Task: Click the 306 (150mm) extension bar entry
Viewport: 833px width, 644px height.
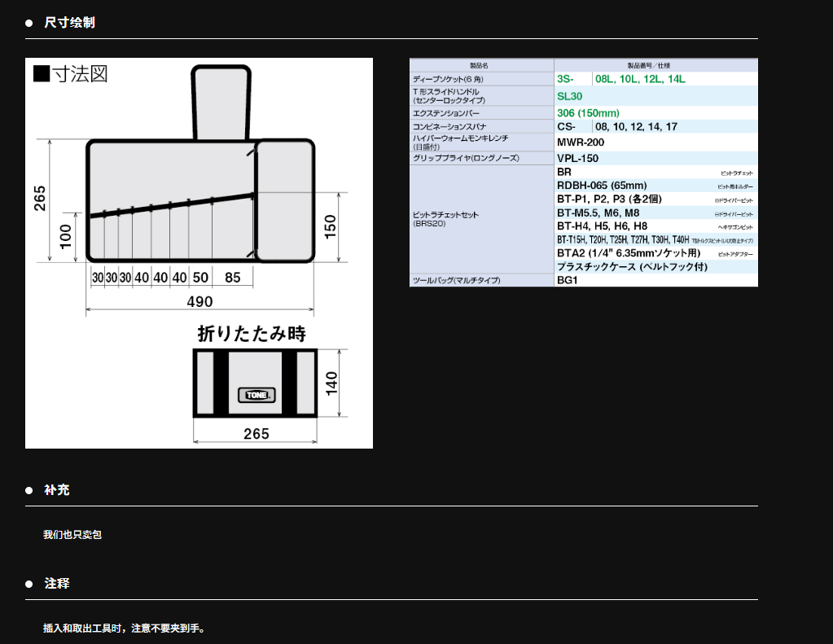Action: pos(588,112)
